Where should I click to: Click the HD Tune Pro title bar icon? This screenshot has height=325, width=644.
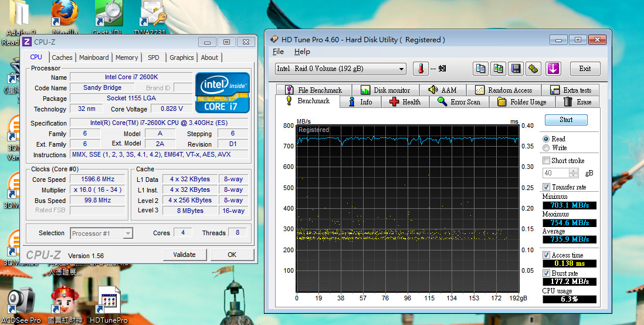pyautogui.click(x=274, y=40)
